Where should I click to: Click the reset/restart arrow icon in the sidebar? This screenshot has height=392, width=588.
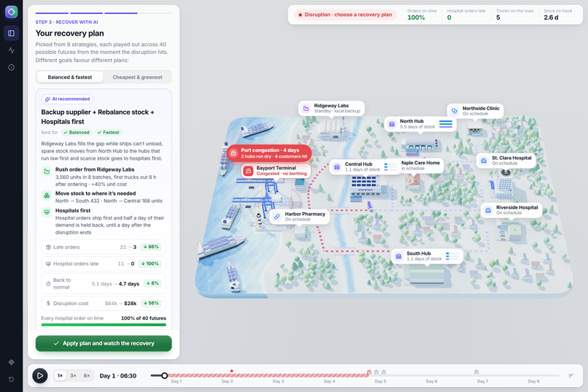pyautogui.click(x=11, y=380)
